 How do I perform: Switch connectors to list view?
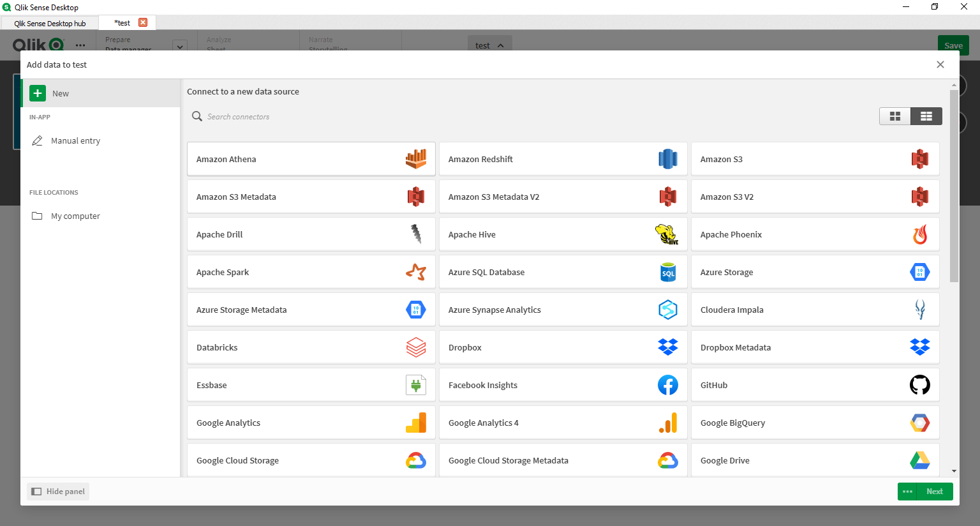[x=926, y=116]
